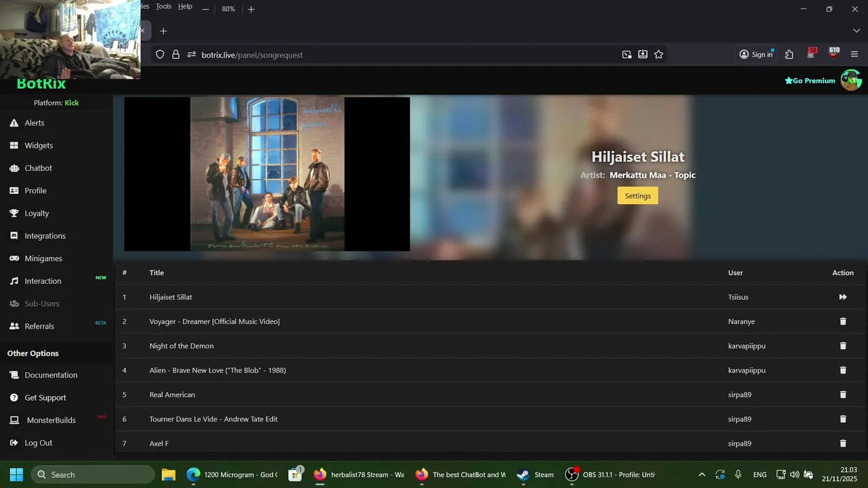Open Alerts in the BotRix sidebar
This screenshot has width=868, height=488.
point(34,123)
